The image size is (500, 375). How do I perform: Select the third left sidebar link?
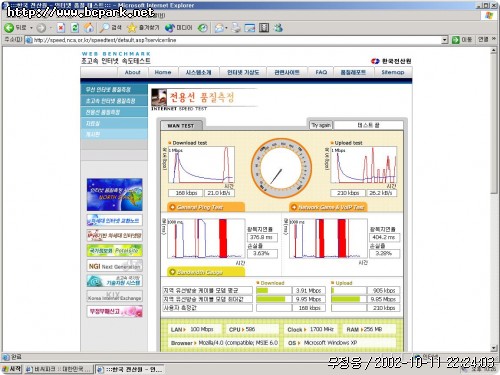point(114,112)
